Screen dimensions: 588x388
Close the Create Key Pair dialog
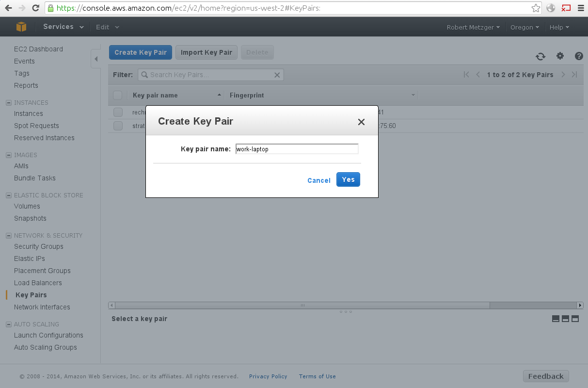click(361, 122)
